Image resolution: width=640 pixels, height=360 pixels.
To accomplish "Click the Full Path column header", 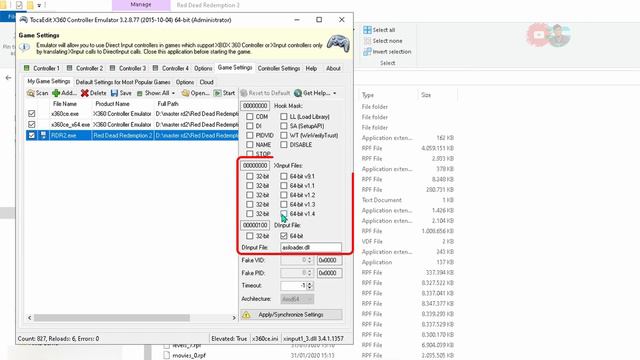I will click(168, 104).
